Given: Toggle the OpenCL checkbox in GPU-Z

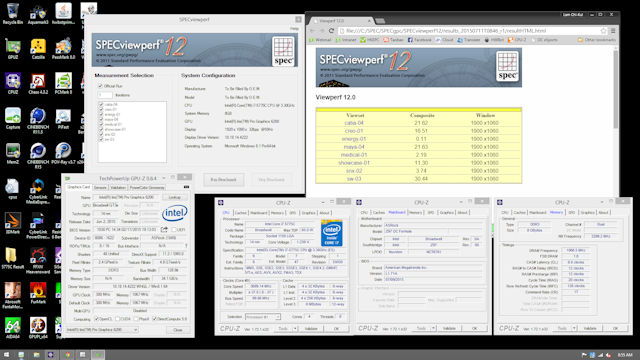Looking at the screenshot, I should pos(97,319).
